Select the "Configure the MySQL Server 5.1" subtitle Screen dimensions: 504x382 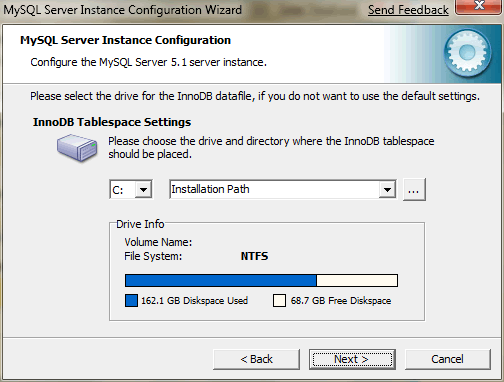point(149,62)
